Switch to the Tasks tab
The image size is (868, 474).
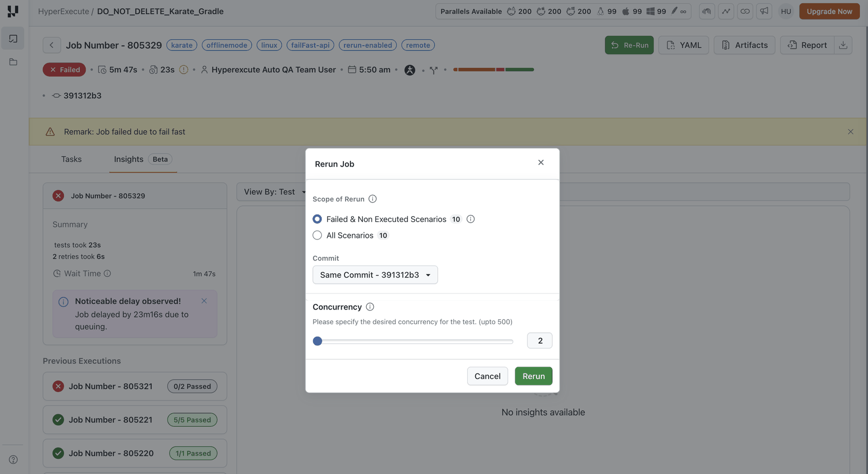[72, 159]
